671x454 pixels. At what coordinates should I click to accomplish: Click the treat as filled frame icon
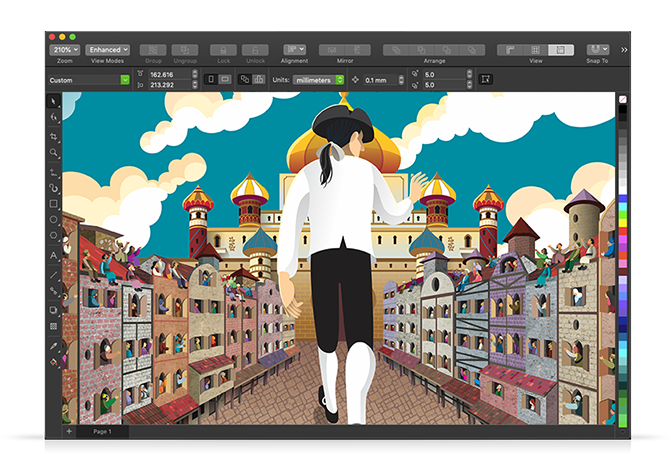pos(486,79)
